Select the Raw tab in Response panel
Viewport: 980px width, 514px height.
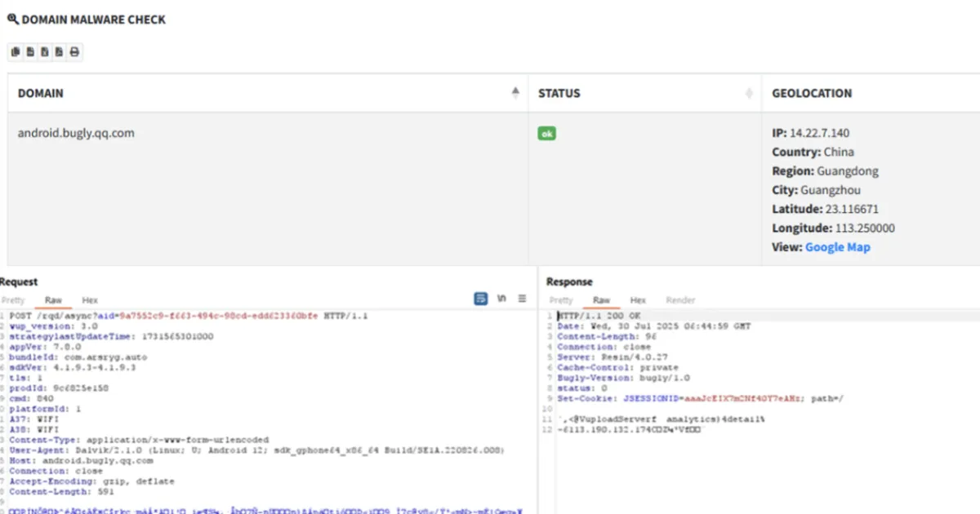pos(601,300)
